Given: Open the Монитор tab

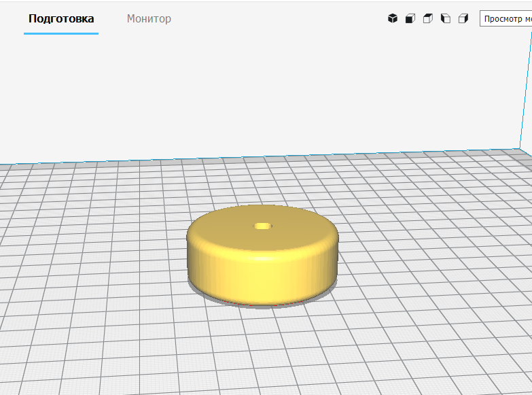Looking at the screenshot, I should [149, 18].
